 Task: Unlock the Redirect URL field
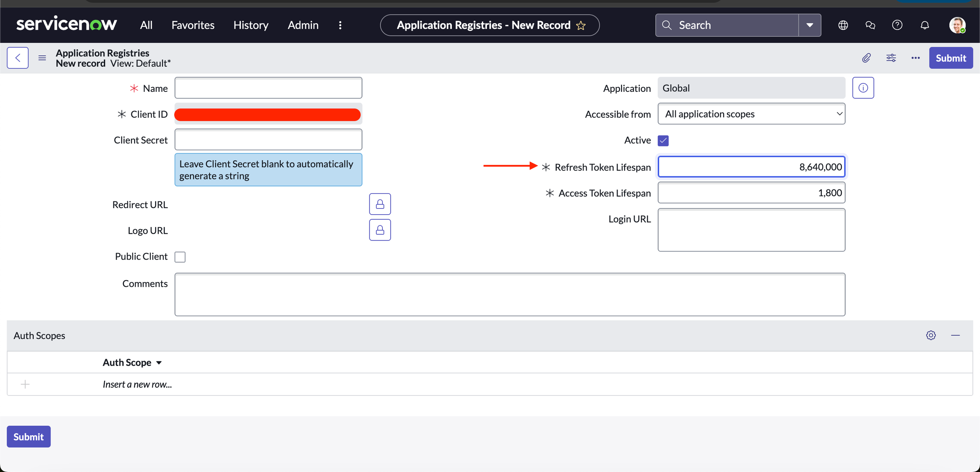tap(380, 204)
